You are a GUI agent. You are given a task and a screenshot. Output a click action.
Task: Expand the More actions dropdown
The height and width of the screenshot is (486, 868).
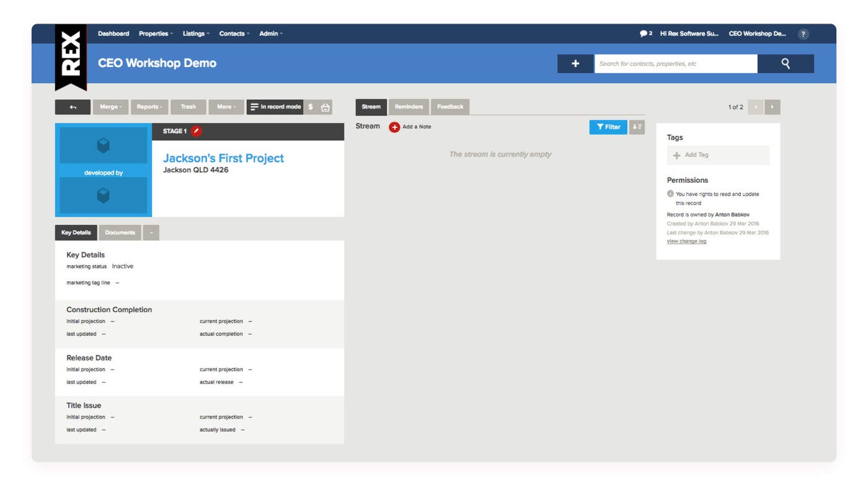(x=226, y=107)
